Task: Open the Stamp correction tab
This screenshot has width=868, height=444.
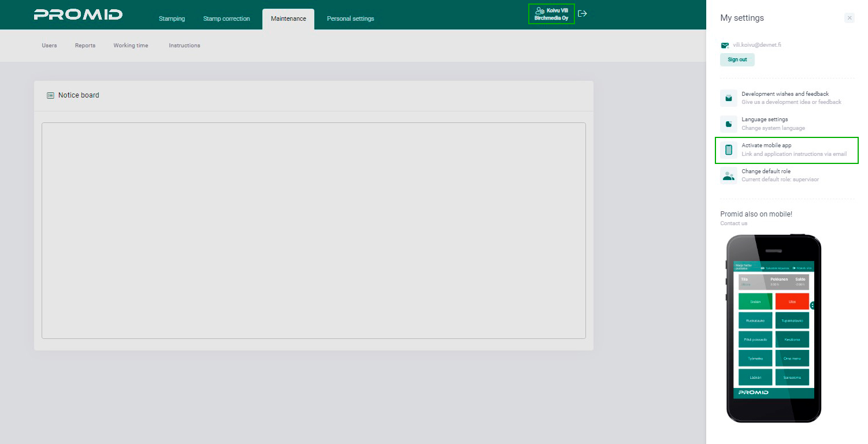Action: (x=226, y=18)
